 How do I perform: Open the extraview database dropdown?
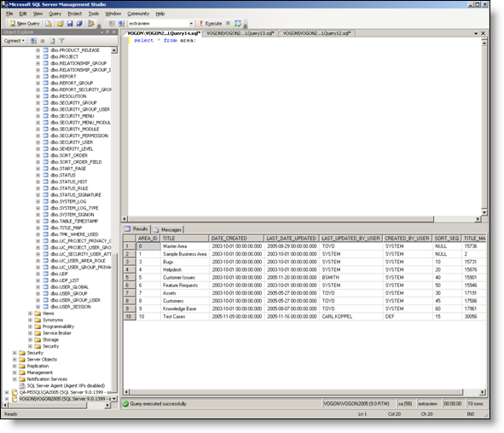191,24
